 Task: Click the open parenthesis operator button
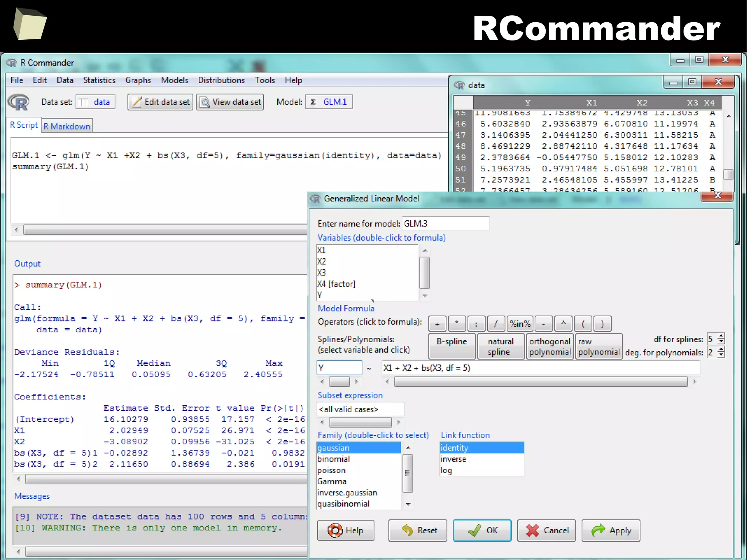tap(583, 324)
